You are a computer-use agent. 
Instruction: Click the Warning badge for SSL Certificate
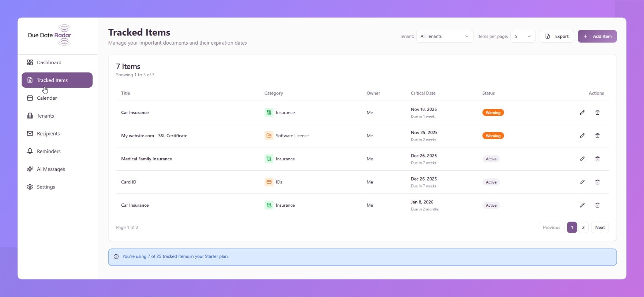[x=493, y=136]
